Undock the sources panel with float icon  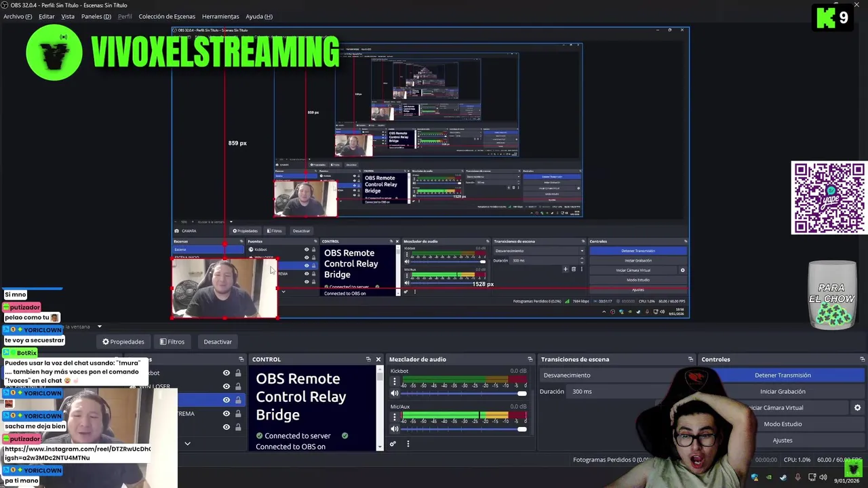coord(241,359)
